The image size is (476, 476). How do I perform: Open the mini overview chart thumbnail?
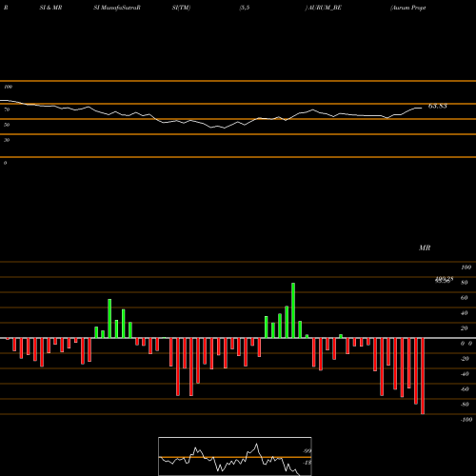pyautogui.click(x=235, y=456)
